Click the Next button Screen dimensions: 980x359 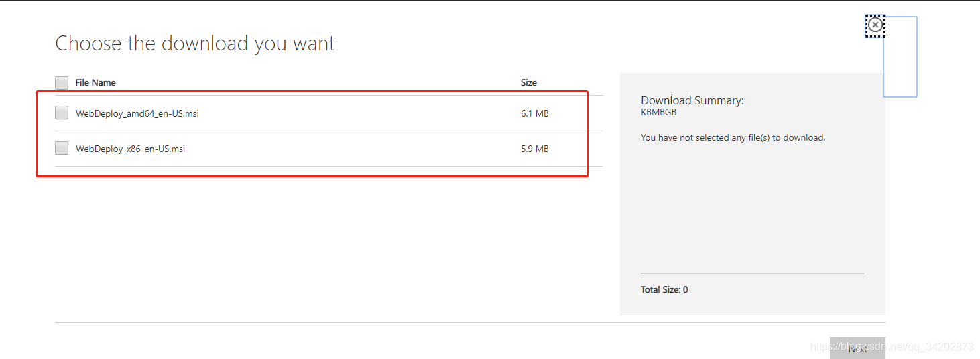click(857, 348)
